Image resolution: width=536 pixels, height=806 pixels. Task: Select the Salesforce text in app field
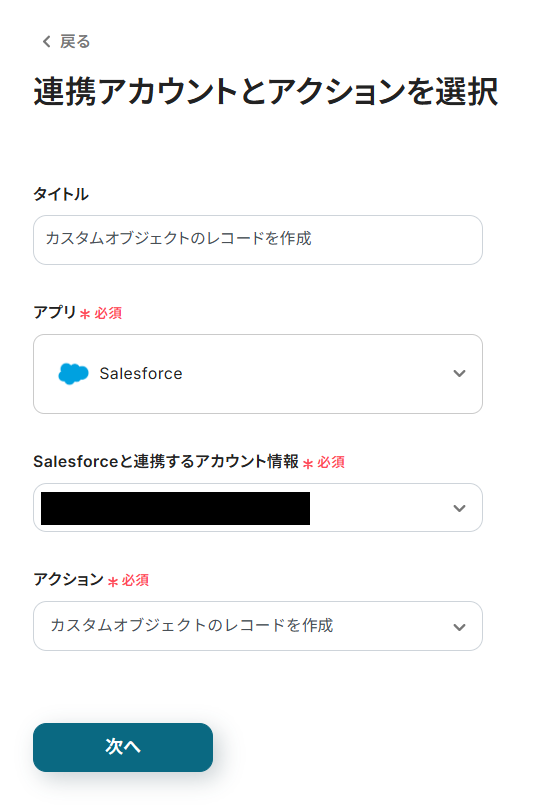click(x=141, y=374)
